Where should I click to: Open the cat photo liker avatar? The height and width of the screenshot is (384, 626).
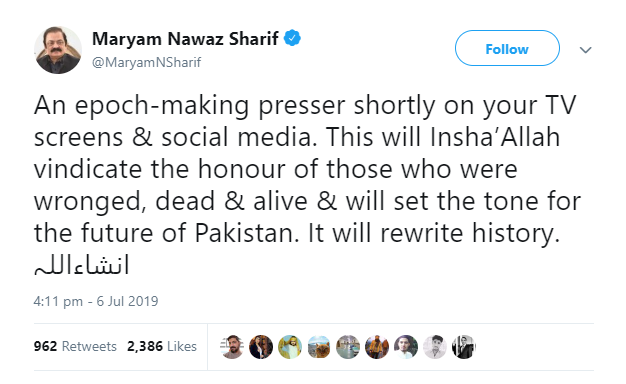coord(319,346)
